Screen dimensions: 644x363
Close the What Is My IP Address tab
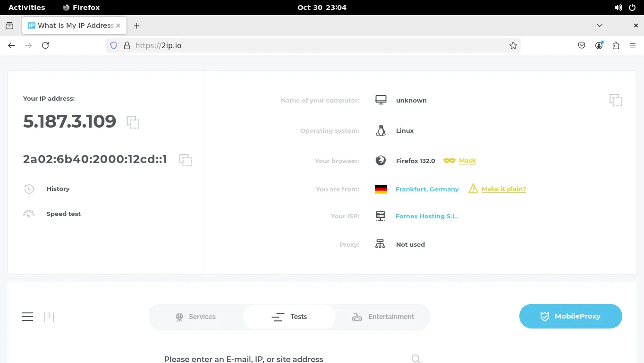pos(118,26)
